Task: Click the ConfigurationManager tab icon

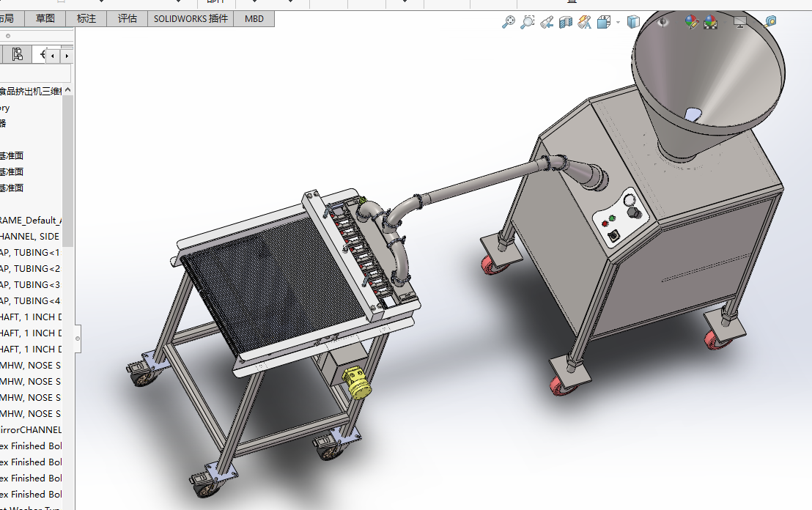Action: click(18, 54)
